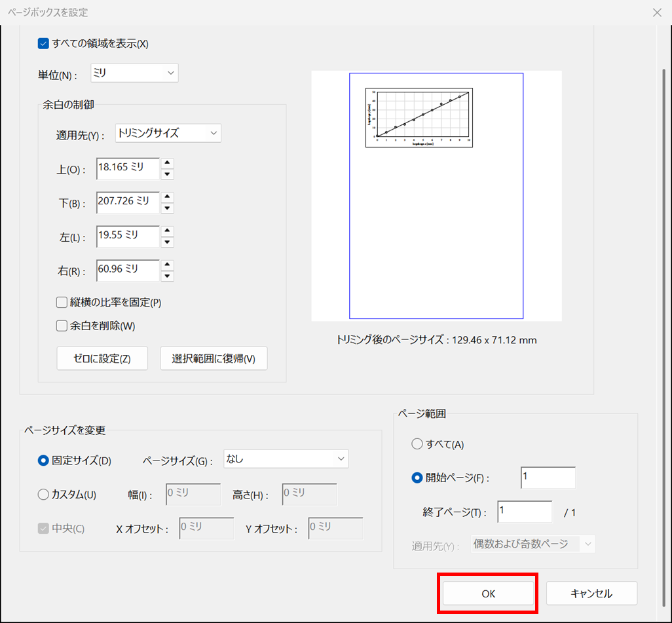The width and height of the screenshot is (672, 623).
Task: Enable 縦横の比率を固定 checkbox
Action: pos(62,302)
